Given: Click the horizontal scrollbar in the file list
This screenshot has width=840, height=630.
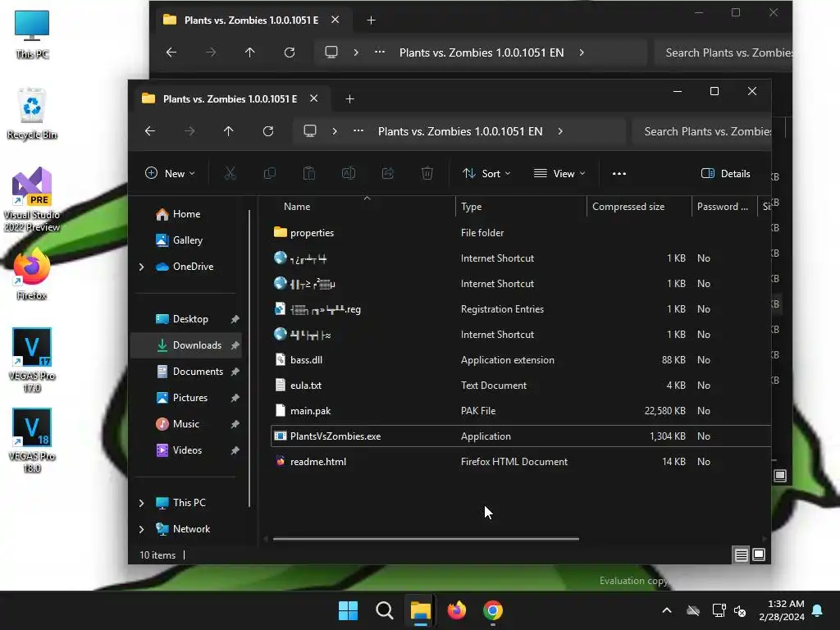Looking at the screenshot, I should coord(426,539).
